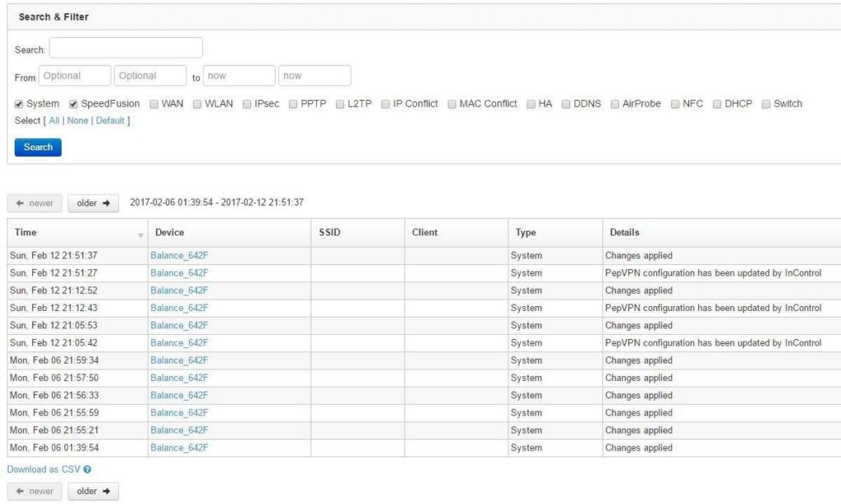Check the AirProbe checkbox
The height and width of the screenshot is (504, 841).
coord(615,104)
